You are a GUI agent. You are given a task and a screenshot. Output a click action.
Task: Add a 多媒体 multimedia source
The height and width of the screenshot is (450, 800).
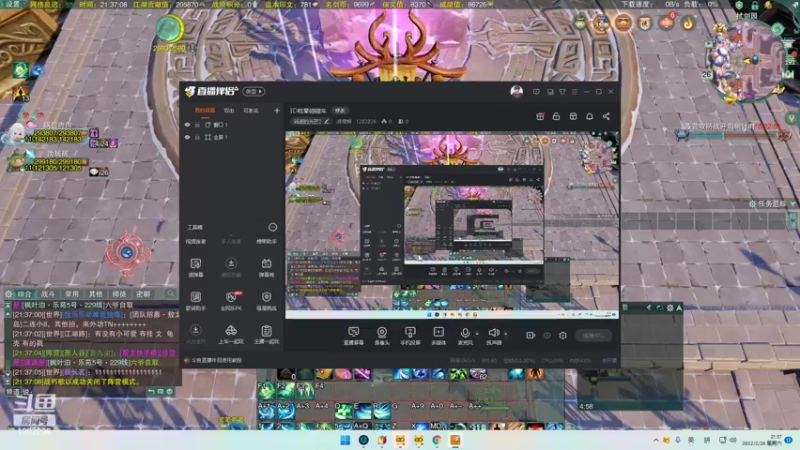coord(438,336)
